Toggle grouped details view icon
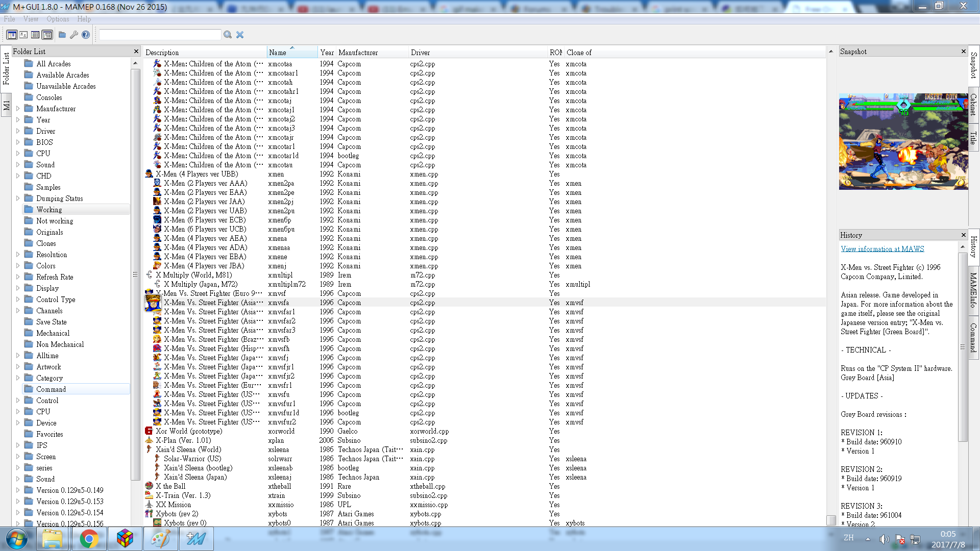 [x=47, y=35]
